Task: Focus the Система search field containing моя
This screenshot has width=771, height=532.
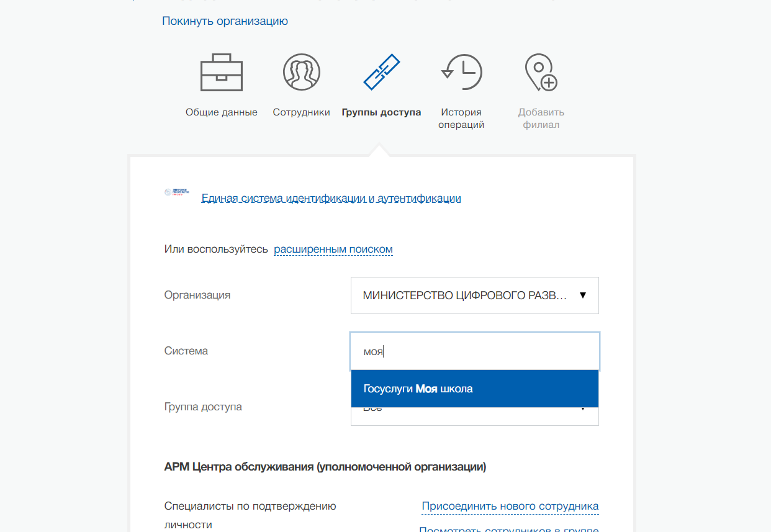Action: [x=474, y=351]
